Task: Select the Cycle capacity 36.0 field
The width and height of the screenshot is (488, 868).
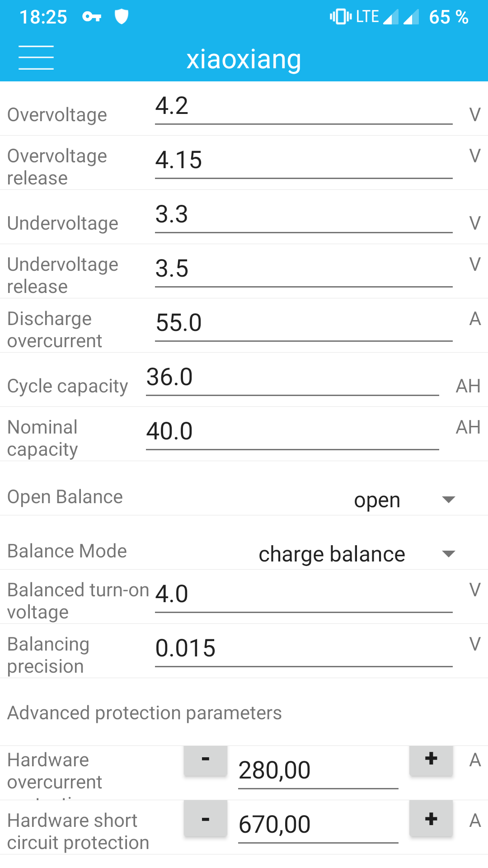Action: click(x=292, y=378)
